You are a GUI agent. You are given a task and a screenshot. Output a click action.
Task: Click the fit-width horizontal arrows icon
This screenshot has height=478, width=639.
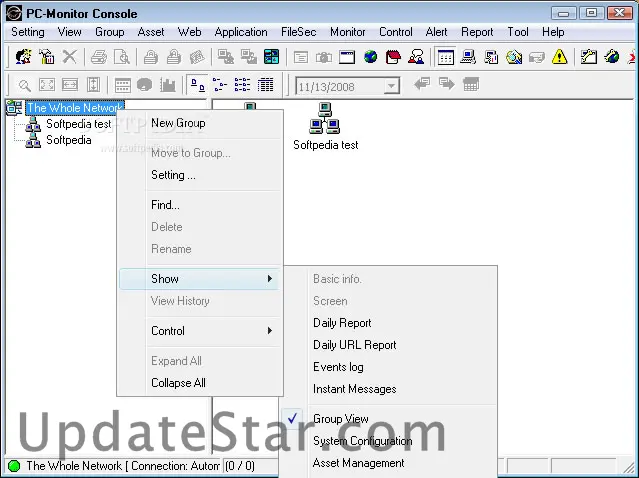tap(70, 85)
